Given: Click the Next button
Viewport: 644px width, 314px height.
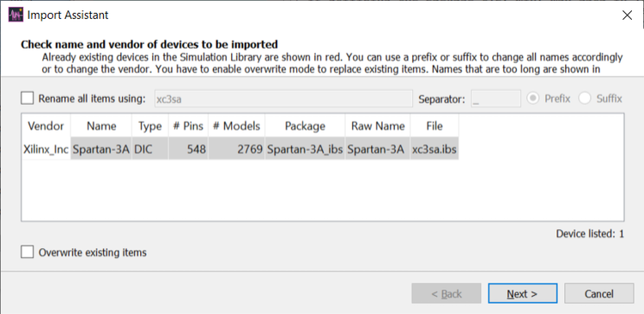Looking at the screenshot, I should pyautogui.click(x=522, y=294).
